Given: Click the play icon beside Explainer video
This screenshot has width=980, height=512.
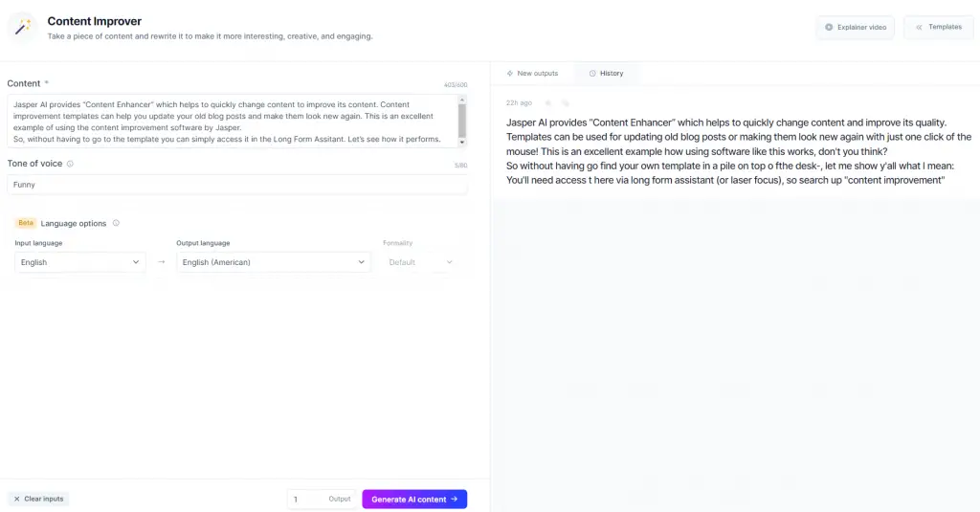Looking at the screenshot, I should coord(829,28).
